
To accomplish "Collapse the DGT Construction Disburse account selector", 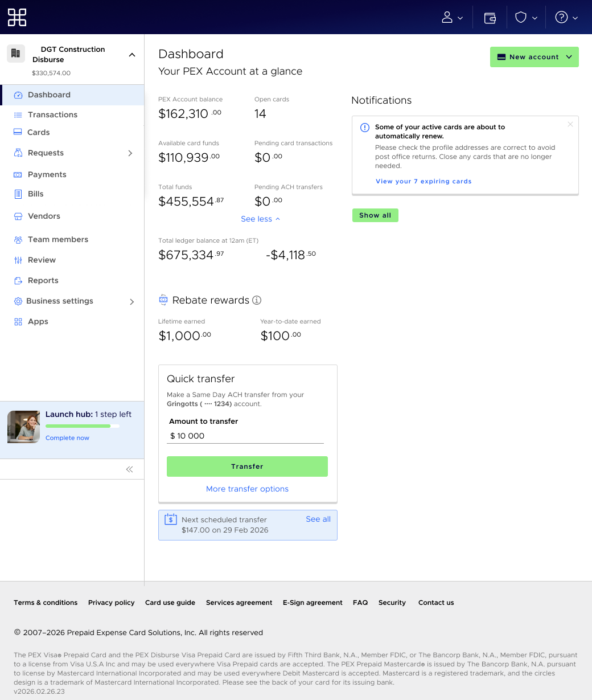I will [x=132, y=55].
